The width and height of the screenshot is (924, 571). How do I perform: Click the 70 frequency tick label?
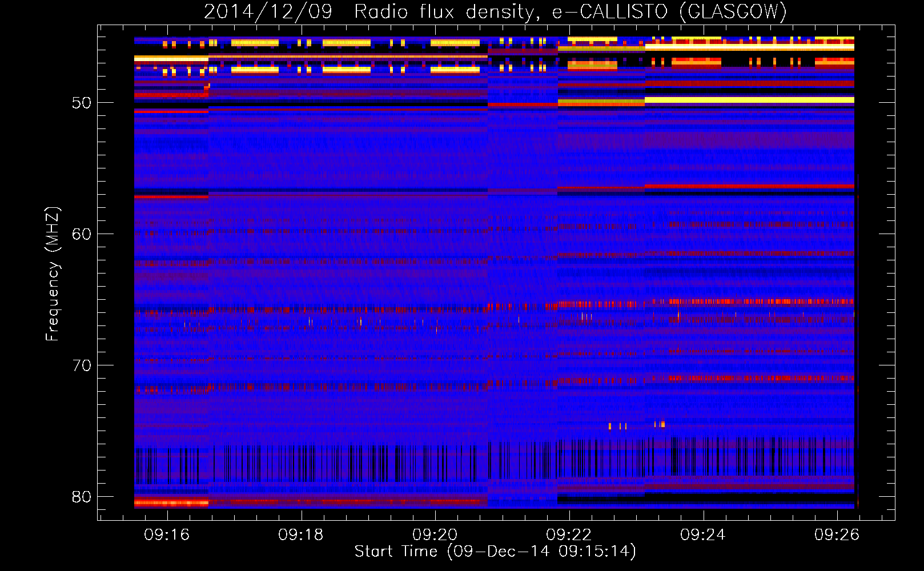pos(82,365)
